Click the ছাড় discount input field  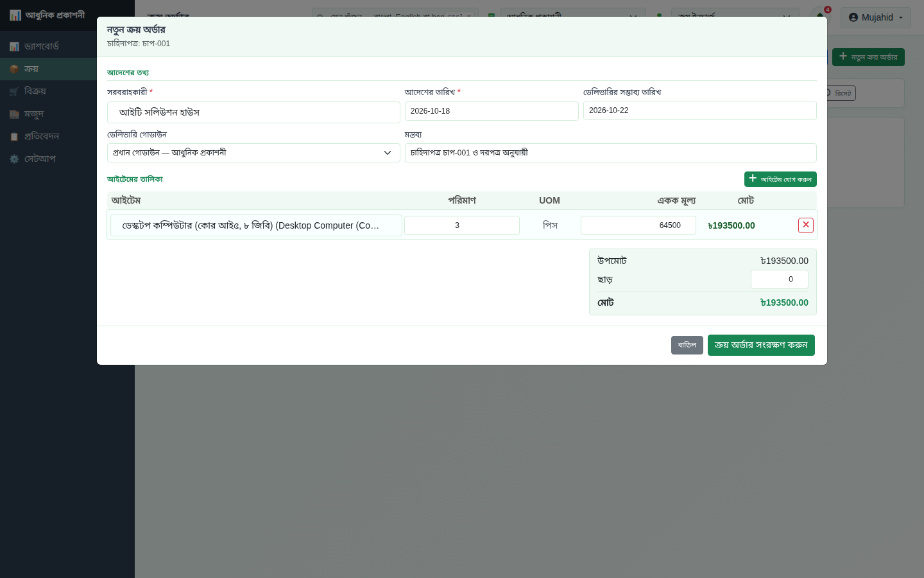pos(780,279)
